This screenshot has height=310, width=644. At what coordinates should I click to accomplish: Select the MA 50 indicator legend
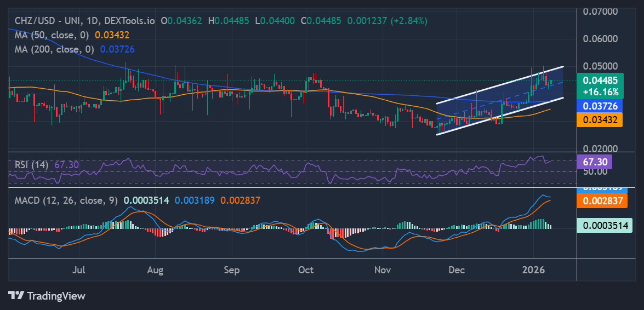pos(52,35)
